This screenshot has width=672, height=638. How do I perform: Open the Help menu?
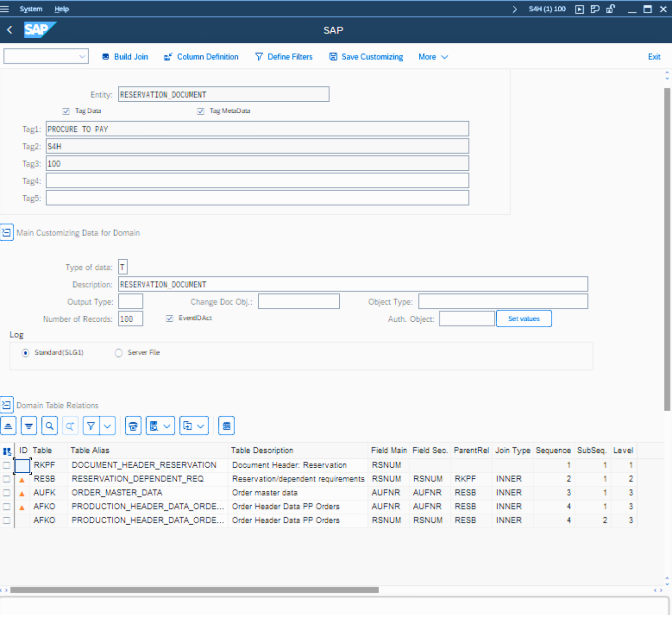tap(62, 9)
